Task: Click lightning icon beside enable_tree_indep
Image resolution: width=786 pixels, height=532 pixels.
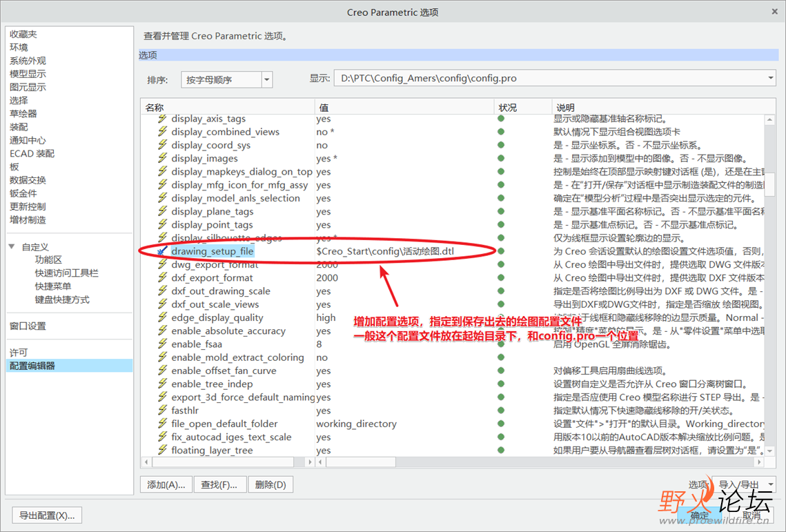Action: (x=162, y=384)
